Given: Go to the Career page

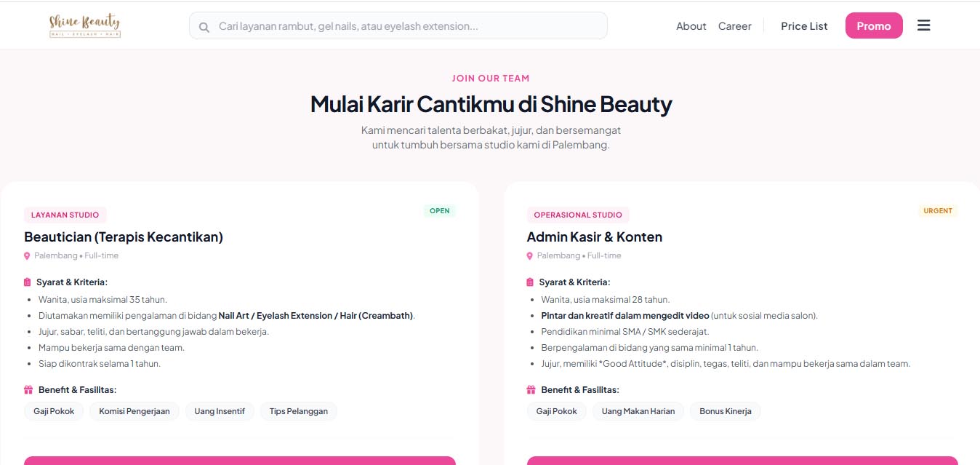Looking at the screenshot, I should click(734, 26).
